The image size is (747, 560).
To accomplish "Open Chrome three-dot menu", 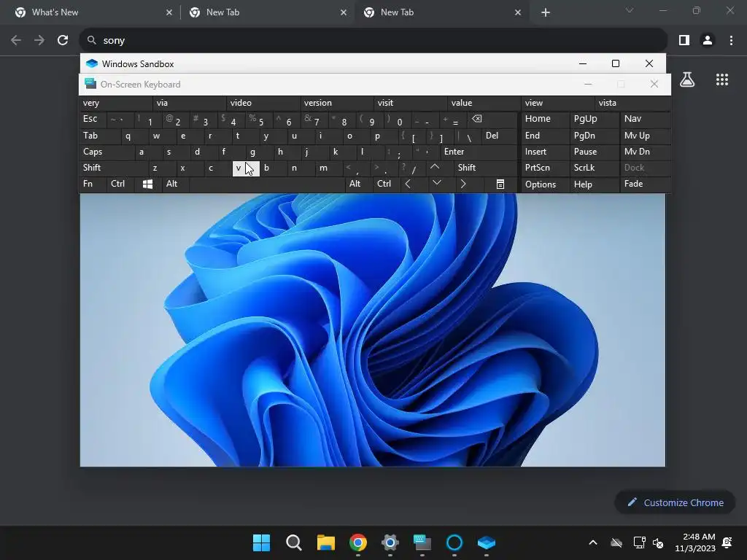I will pos(731,41).
